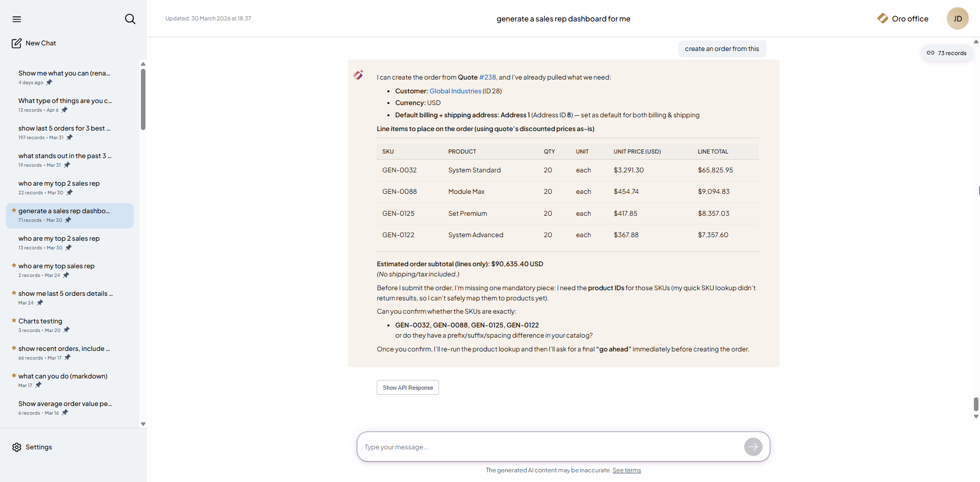Click the search magnifier icon

click(x=130, y=19)
